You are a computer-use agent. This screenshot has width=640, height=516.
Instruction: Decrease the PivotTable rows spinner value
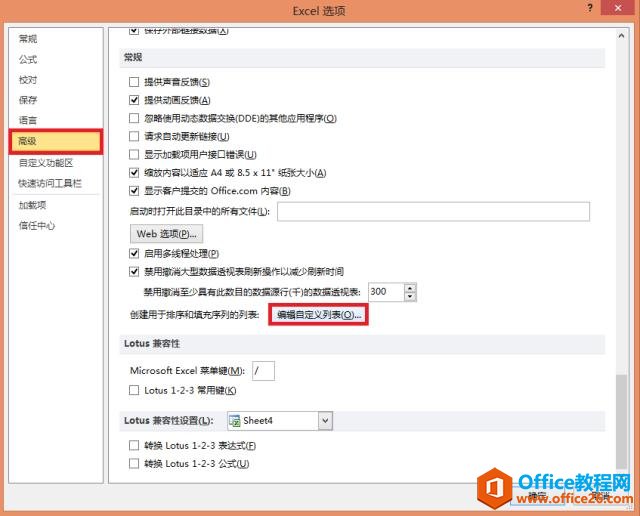click(410, 297)
